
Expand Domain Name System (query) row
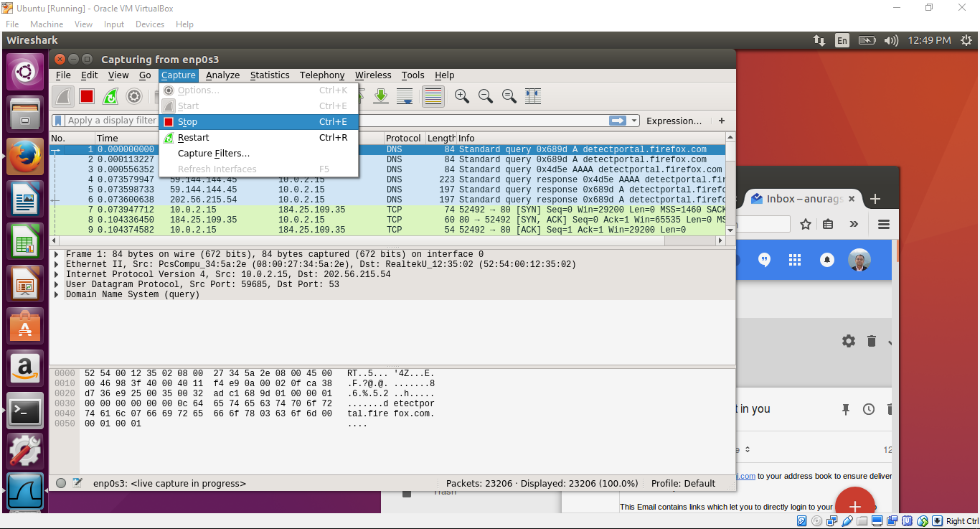coord(57,295)
